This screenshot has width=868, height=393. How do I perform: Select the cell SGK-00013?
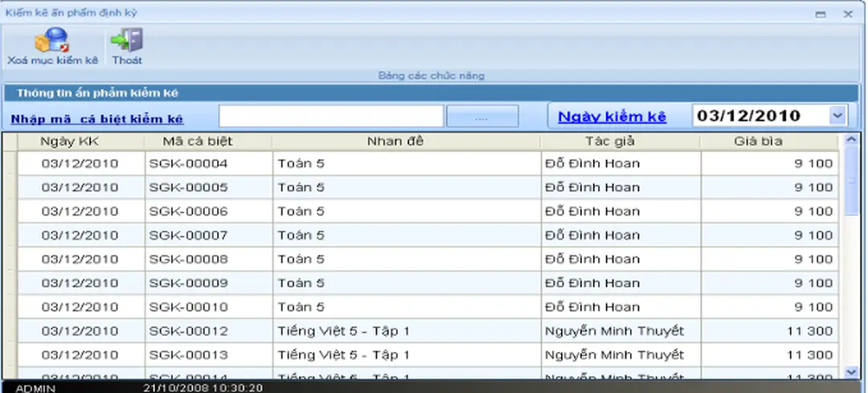(x=209, y=354)
